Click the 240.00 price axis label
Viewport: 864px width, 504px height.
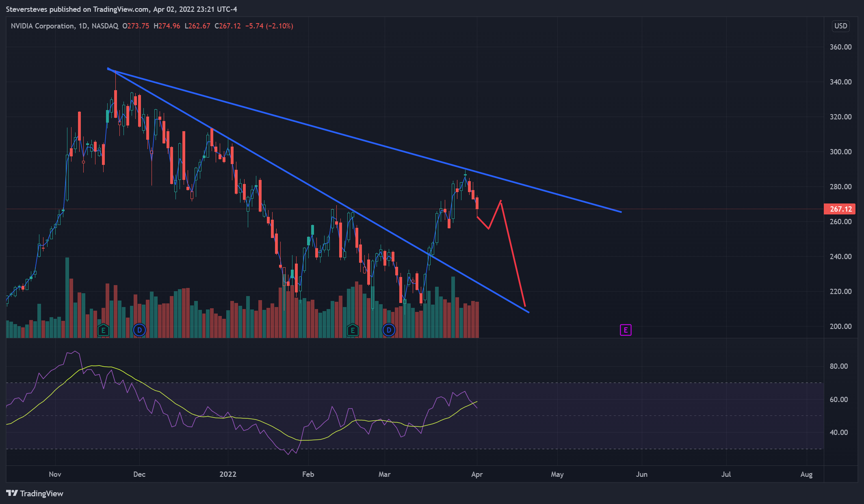[x=840, y=257]
